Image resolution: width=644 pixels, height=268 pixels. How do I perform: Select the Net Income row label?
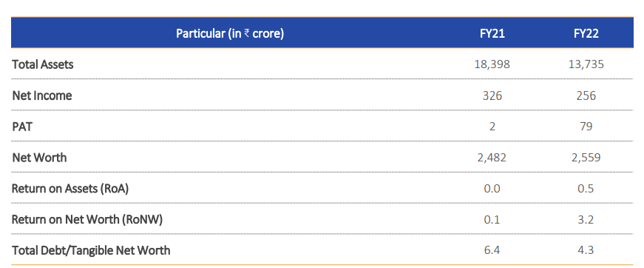pyautogui.click(x=42, y=96)
